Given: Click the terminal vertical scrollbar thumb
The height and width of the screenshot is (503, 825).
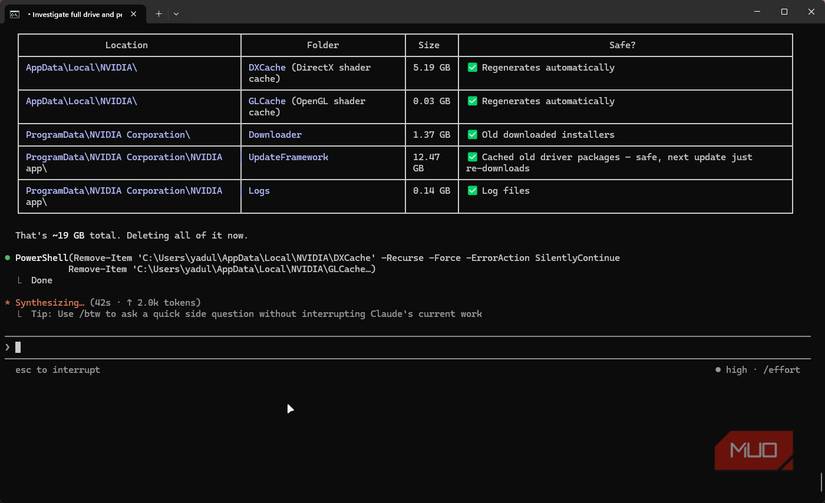Looking at the screenshot, I should pos(821,482).
